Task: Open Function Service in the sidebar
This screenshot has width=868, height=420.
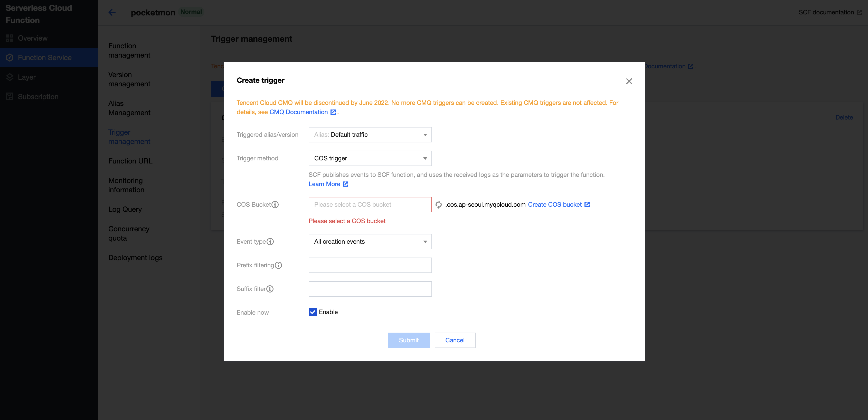Action: pyautogui.click(x=44, y=58)
